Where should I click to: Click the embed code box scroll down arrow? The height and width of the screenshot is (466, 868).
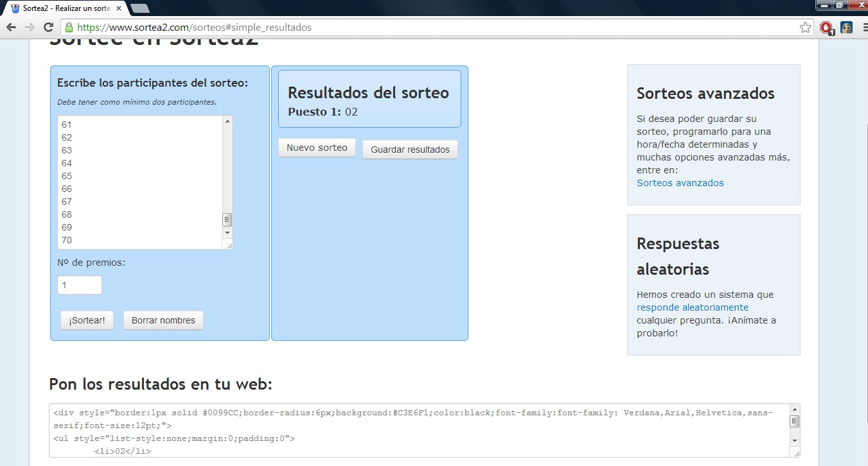tap(795, 440)
